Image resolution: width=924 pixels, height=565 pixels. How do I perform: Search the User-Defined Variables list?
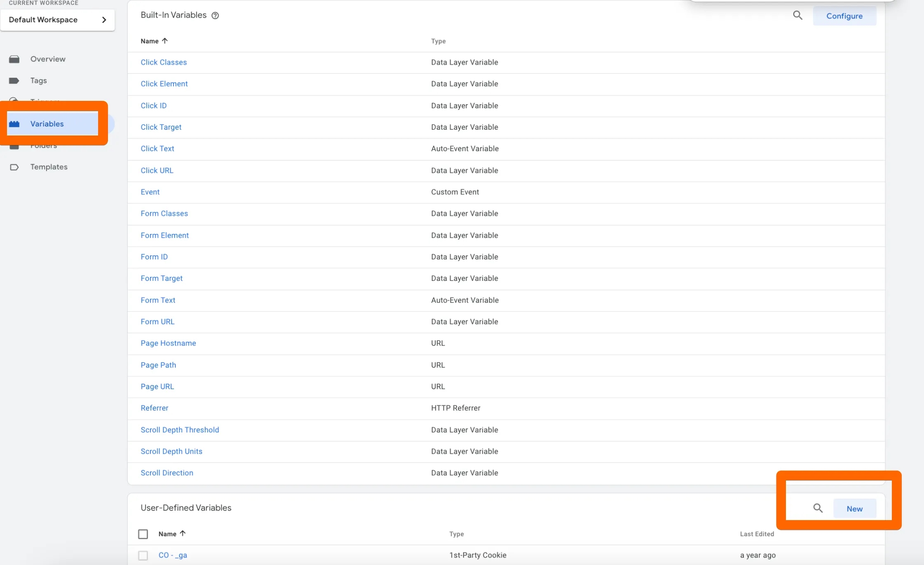click(818, 508)
